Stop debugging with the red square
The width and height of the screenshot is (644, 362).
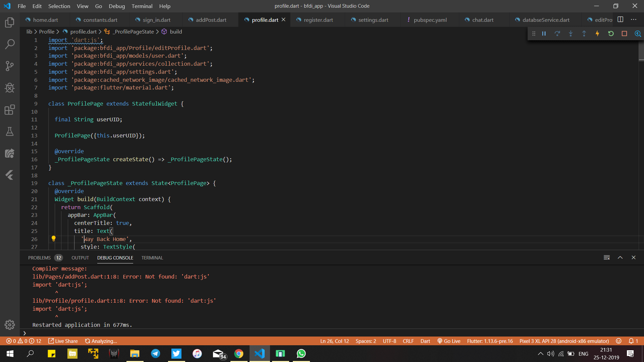point(624,34)
